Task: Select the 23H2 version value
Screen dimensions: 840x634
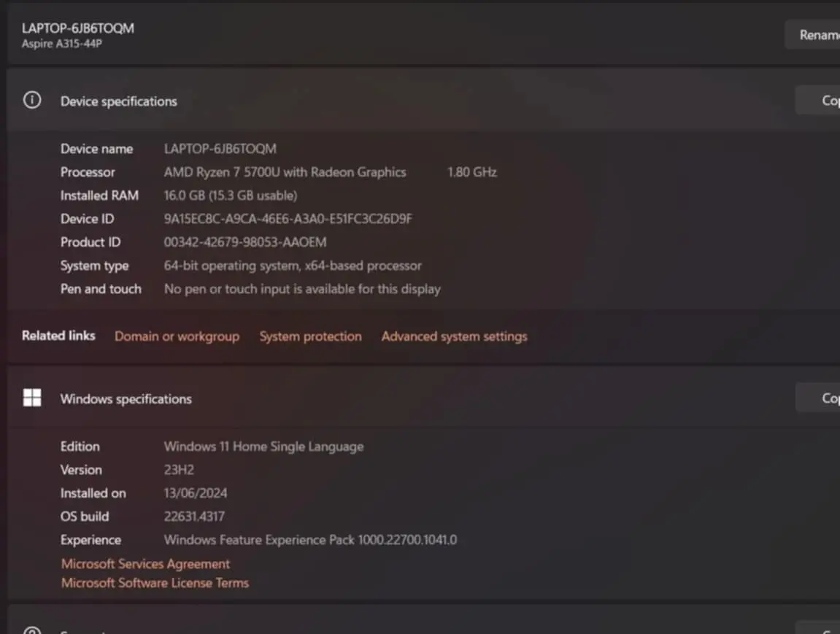Action: [x=179, y=470]
